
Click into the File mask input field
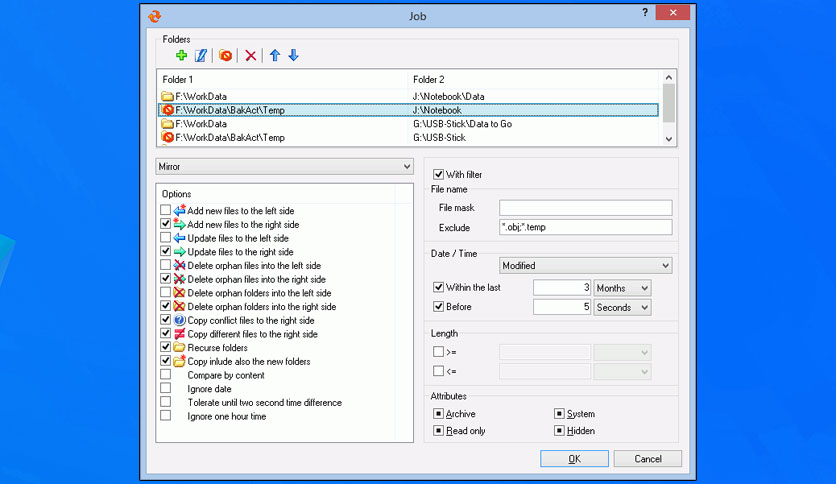point(585,208)
